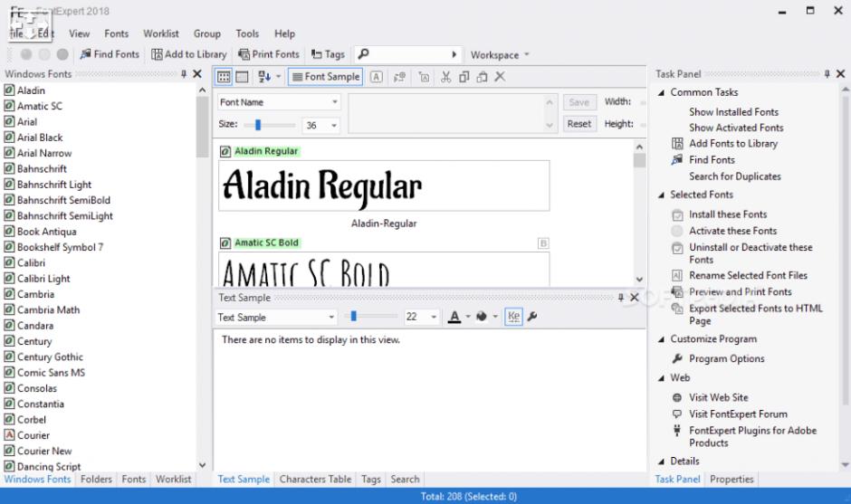
Task: Click the Copy icon in view toolbar
Action: (x=464, y=77)
